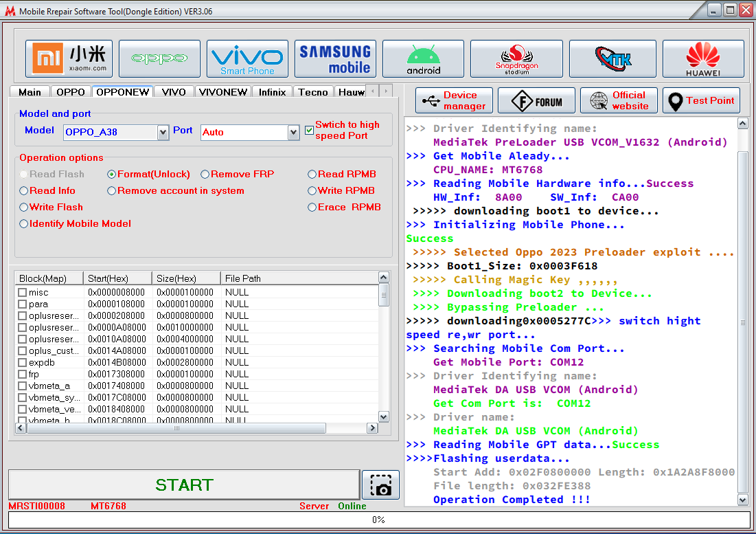Viewport: 756px width, 534px height.
Task: Switch to the Main tab
Action: pos(30,91)
